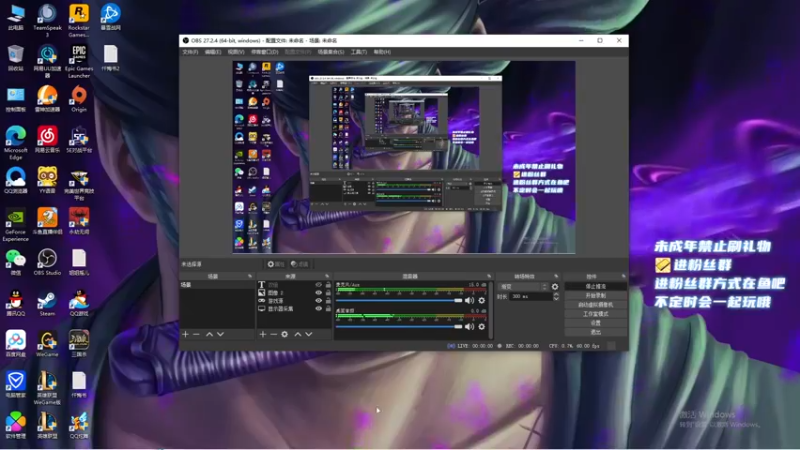Toggle visibility of the 游戏源 source

[x=318, y=301]
